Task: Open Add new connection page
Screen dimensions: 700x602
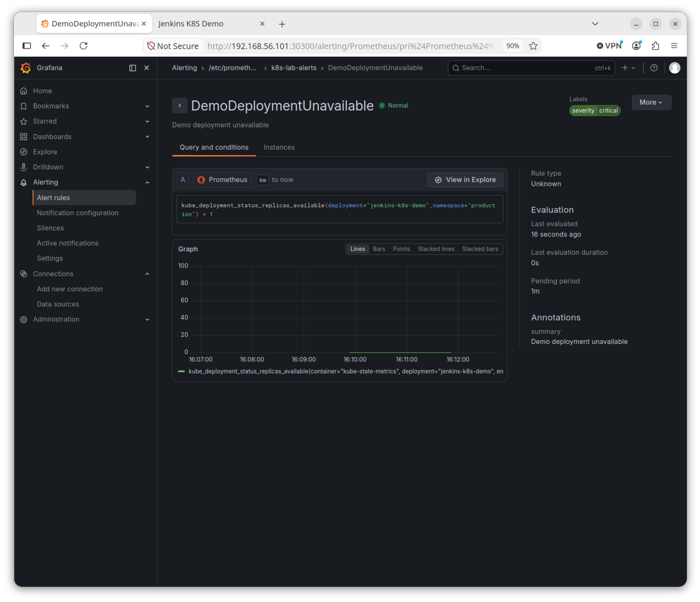Action: pyautogui.click(x=70, y=289)
